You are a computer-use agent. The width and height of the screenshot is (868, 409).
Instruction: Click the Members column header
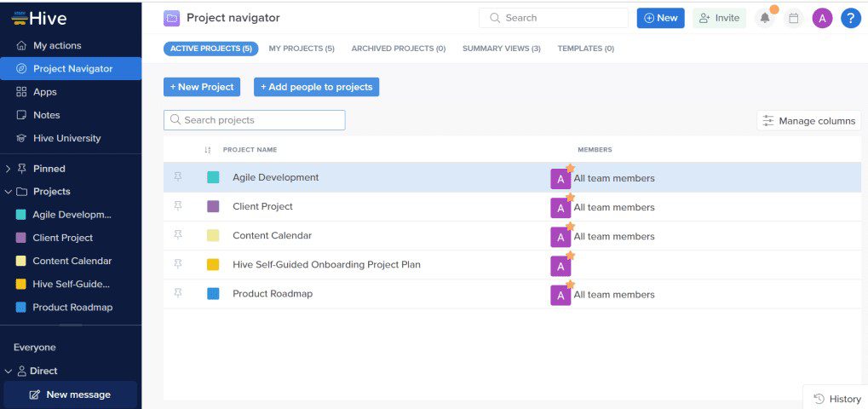tap(595, 150)
